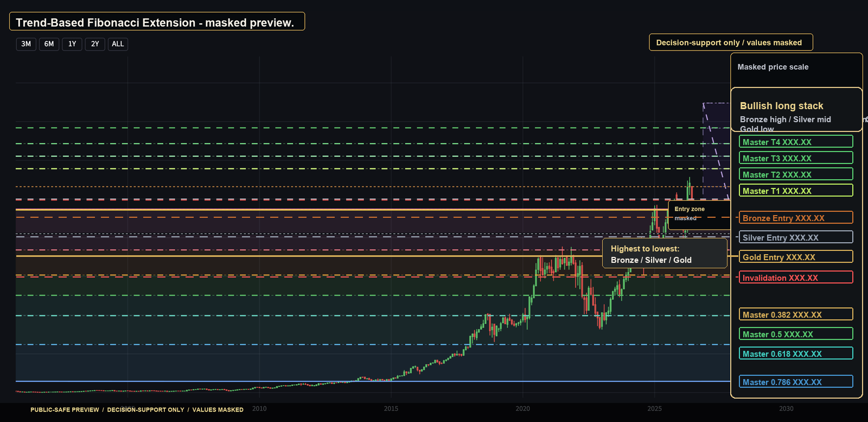
Task: Select the Bronze Entry XXX.XX label
Action: (796, 218)
